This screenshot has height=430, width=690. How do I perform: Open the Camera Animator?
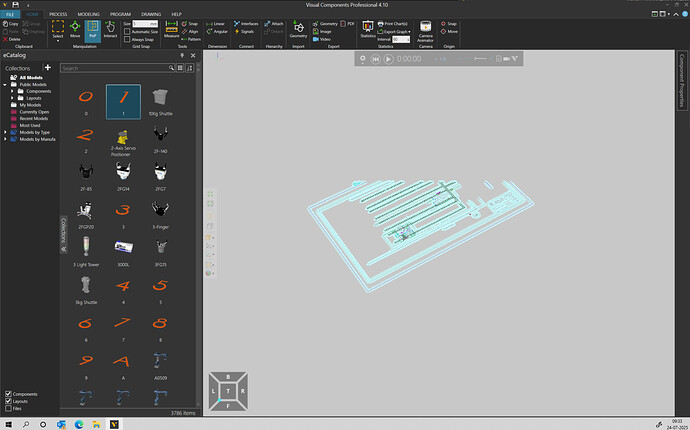coord(425,31)
